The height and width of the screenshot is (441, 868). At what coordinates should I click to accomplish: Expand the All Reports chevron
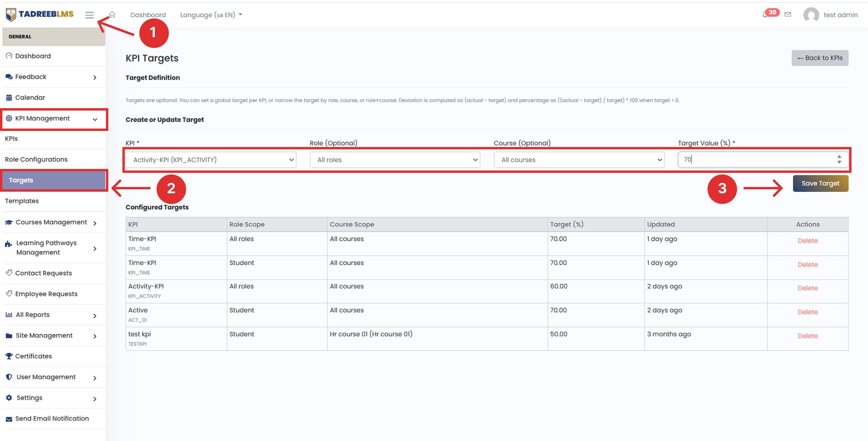click(95, 315)
